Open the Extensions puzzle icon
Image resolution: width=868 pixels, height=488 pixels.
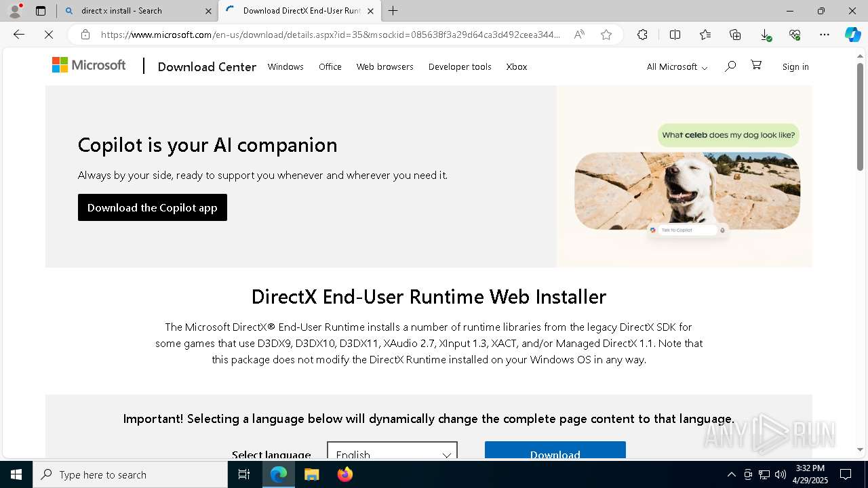point(642,35)
